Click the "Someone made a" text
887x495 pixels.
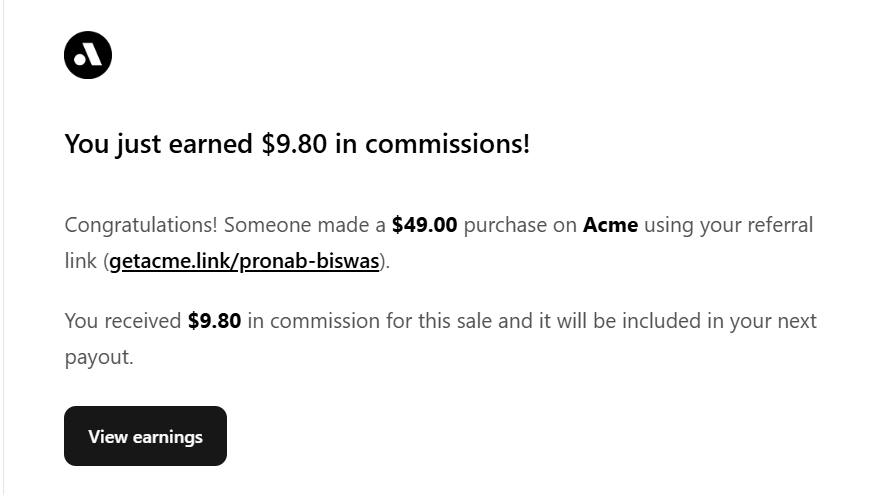pyautogui.click(x=304, y=225)
